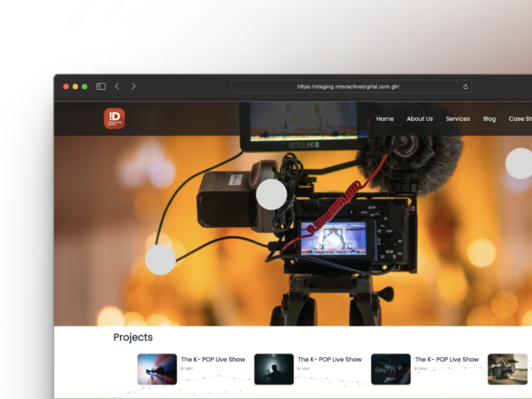Click the gray hotspot circle on the camera body

271,194
